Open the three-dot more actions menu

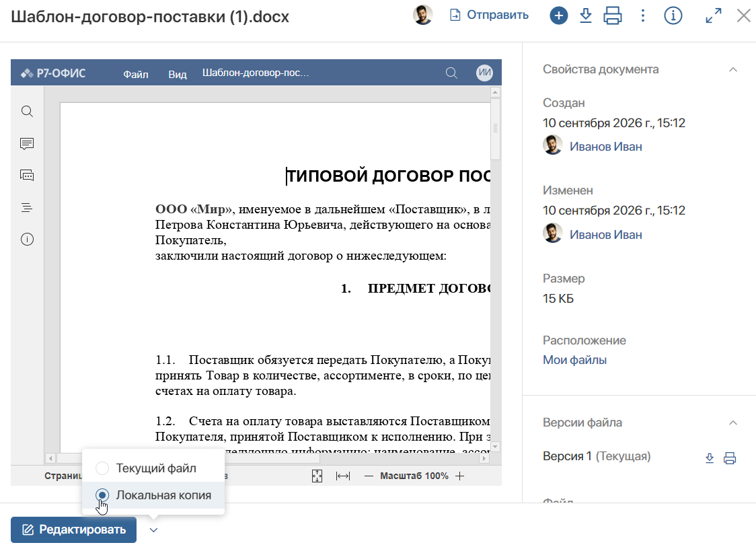point(643,16)
